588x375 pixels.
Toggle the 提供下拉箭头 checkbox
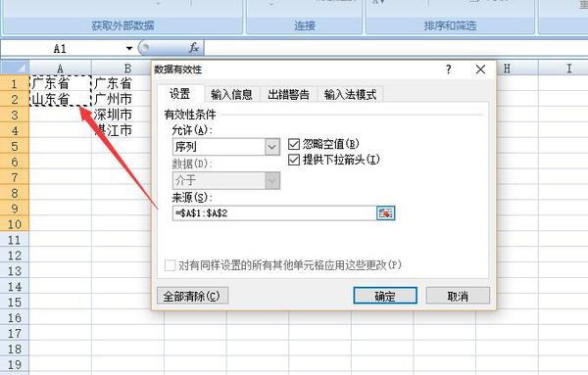point(294,160)
